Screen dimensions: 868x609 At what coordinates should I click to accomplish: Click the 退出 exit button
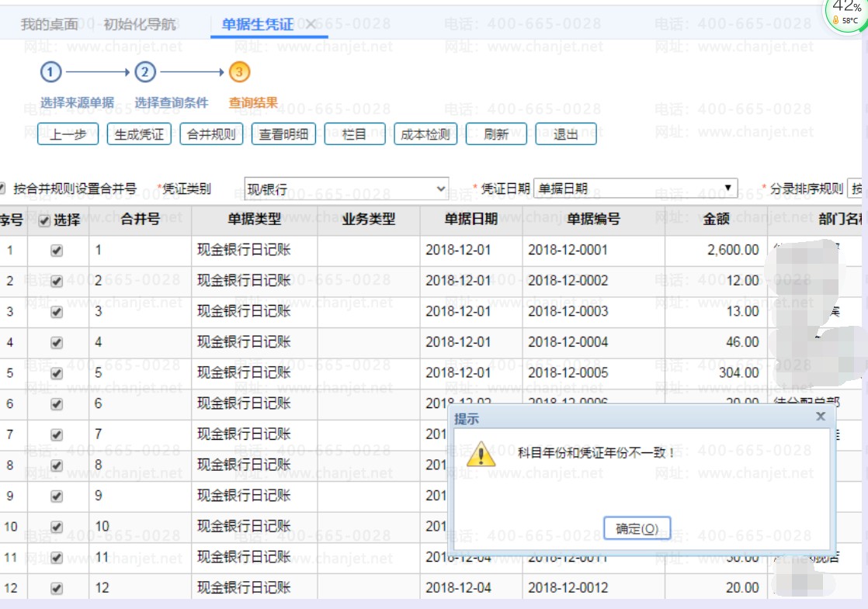pyautogui.click(x=566, y=134)
